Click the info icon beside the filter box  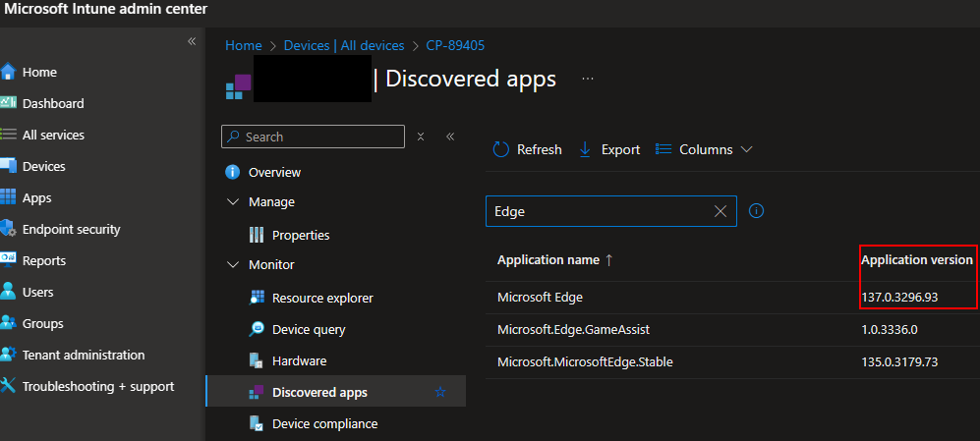point(756,211)
